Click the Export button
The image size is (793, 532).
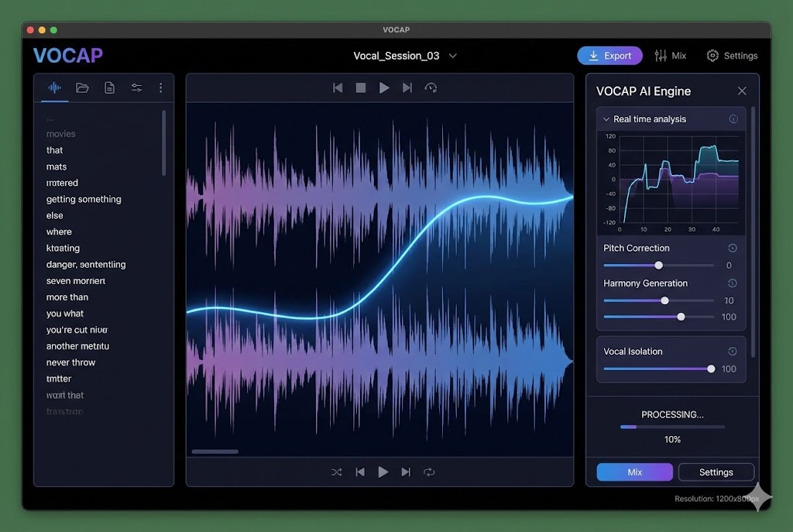(609, 55)
